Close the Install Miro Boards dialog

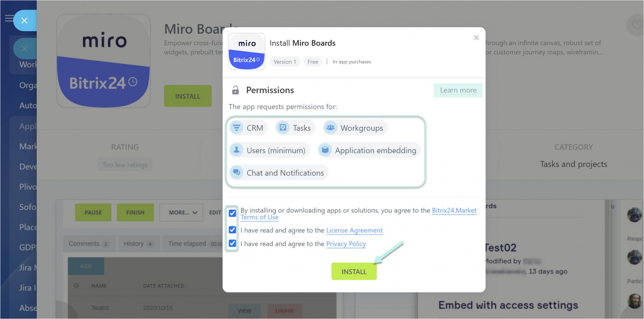pos(476,38)
